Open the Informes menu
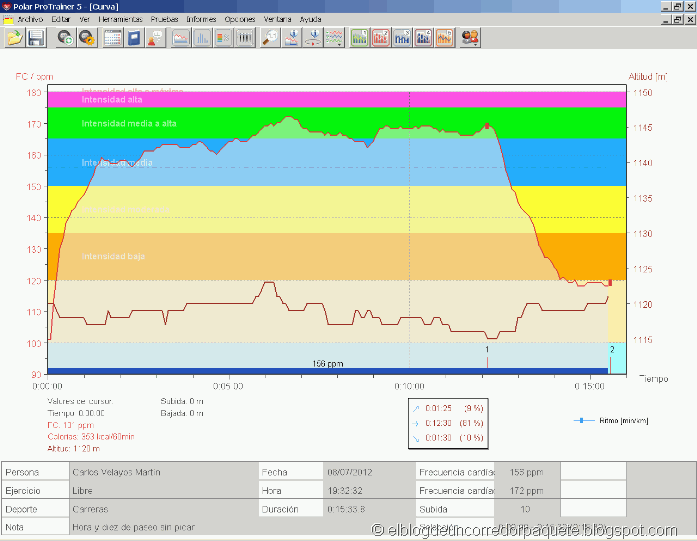 [x=201, y=19]
